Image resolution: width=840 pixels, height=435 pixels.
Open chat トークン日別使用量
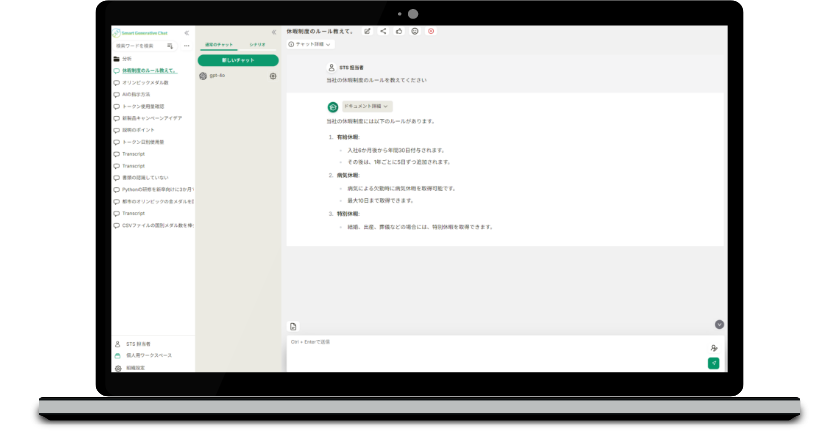(x=139, y=142)
